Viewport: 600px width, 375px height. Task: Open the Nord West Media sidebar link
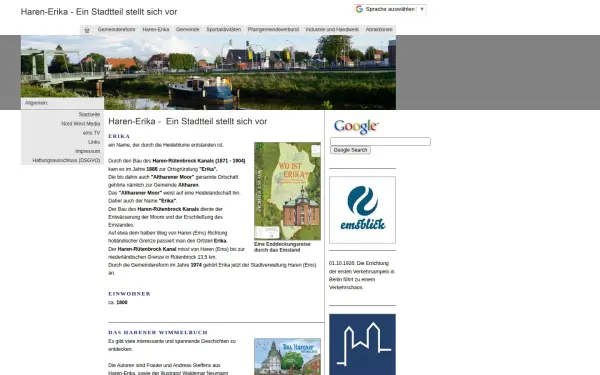pos(80,124)
